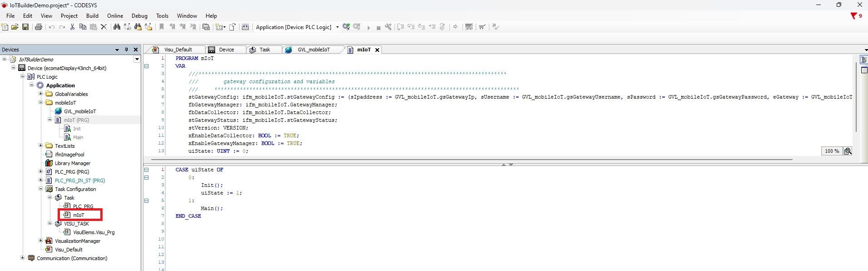Create a new project with toolbar icon

pos(5,27)
